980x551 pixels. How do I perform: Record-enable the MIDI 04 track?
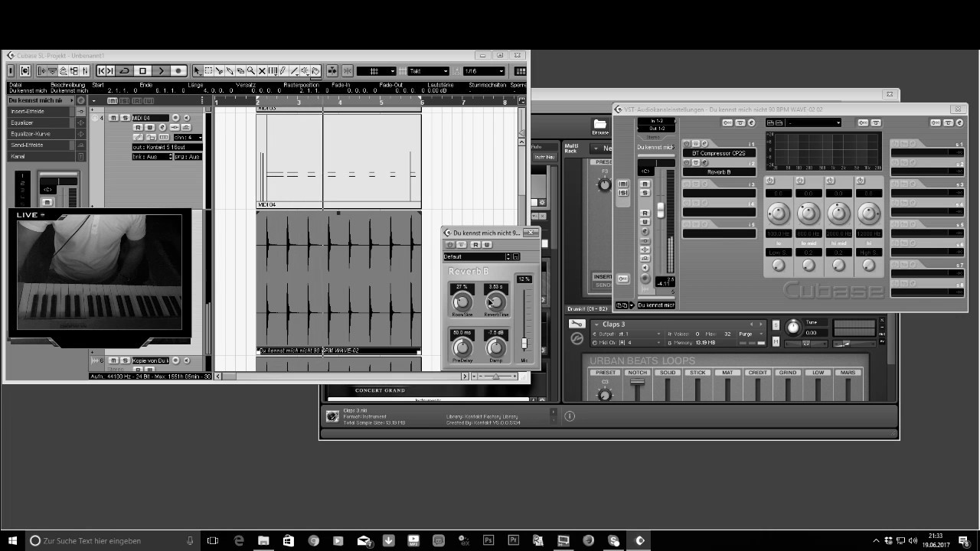(175, 118)
